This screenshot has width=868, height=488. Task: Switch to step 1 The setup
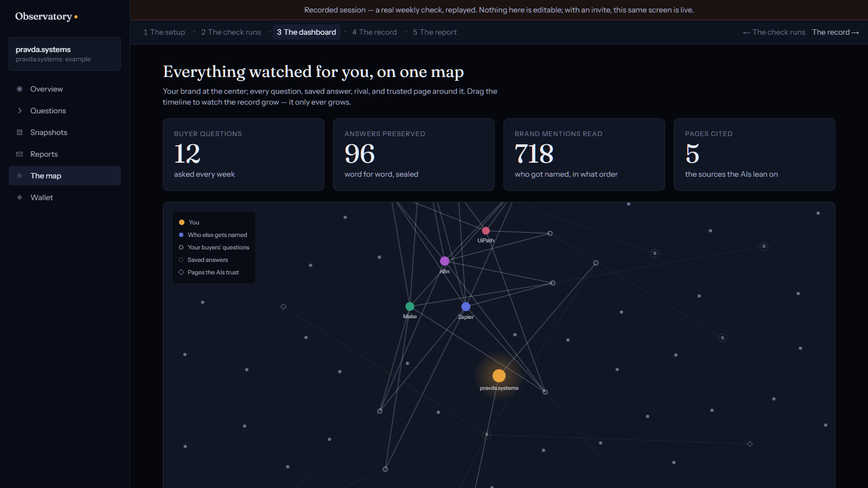coord(164,32)
